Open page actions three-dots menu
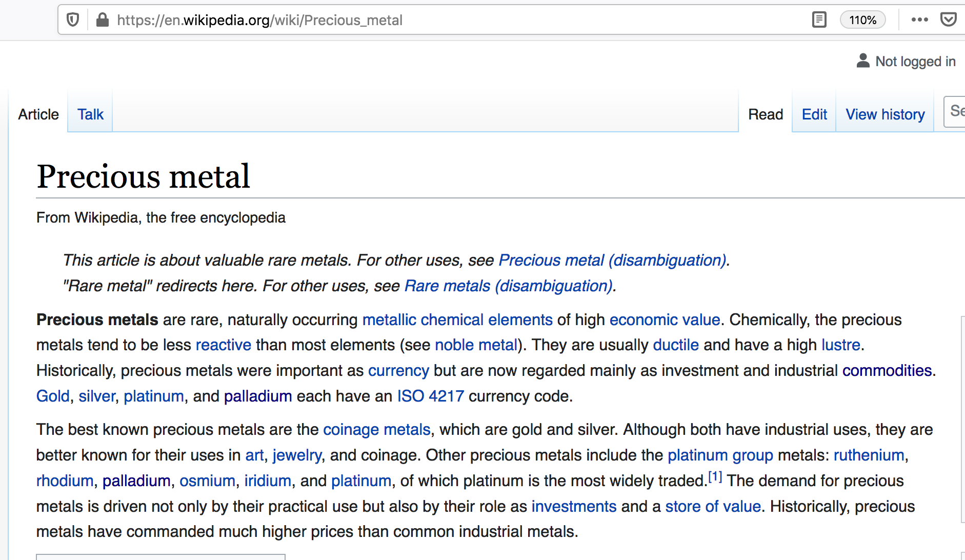 click(x=920, y=20)
